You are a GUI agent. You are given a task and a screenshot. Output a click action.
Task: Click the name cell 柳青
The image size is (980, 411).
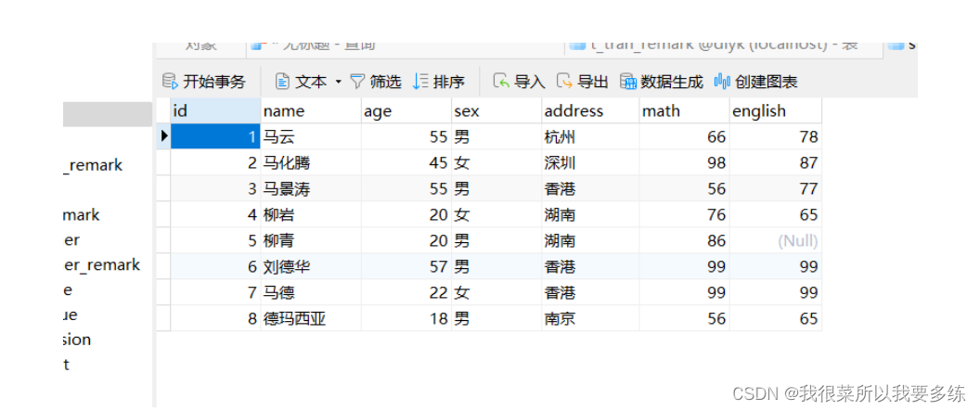point(311,240)
